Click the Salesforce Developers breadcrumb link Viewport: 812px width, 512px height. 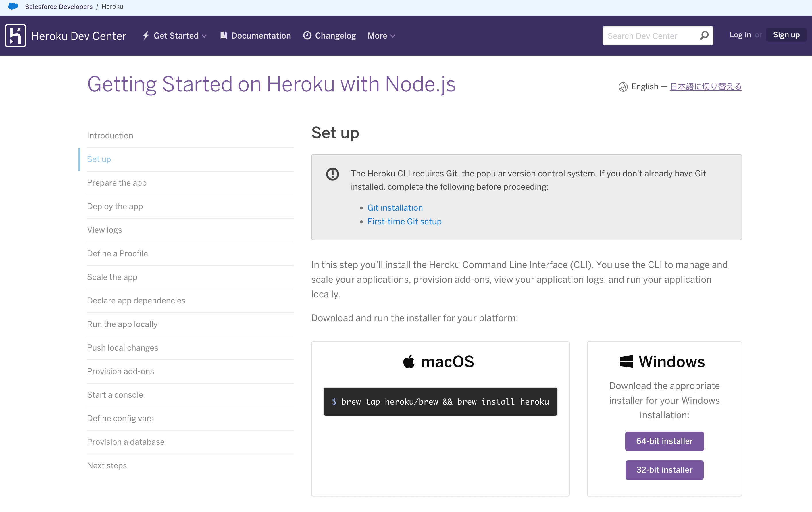click(59, 6)
